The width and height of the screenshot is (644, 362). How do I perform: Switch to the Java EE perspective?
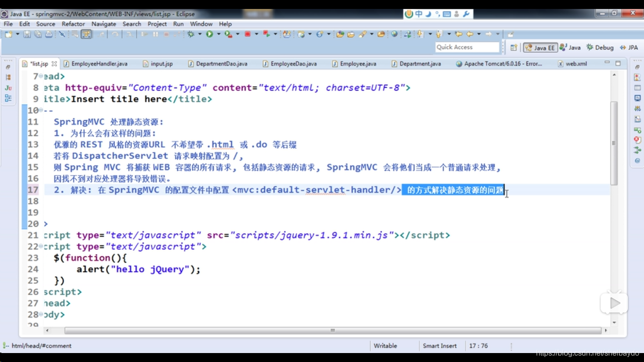(540, 48)
